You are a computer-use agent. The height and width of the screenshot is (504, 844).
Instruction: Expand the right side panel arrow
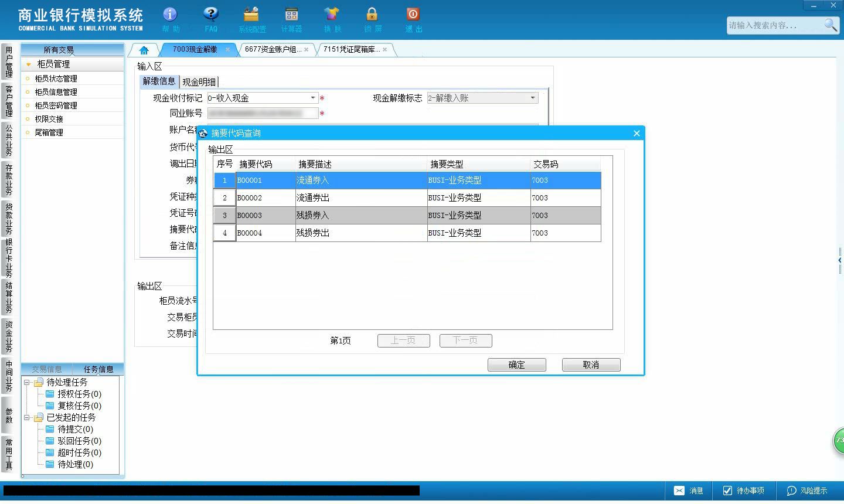840,260
